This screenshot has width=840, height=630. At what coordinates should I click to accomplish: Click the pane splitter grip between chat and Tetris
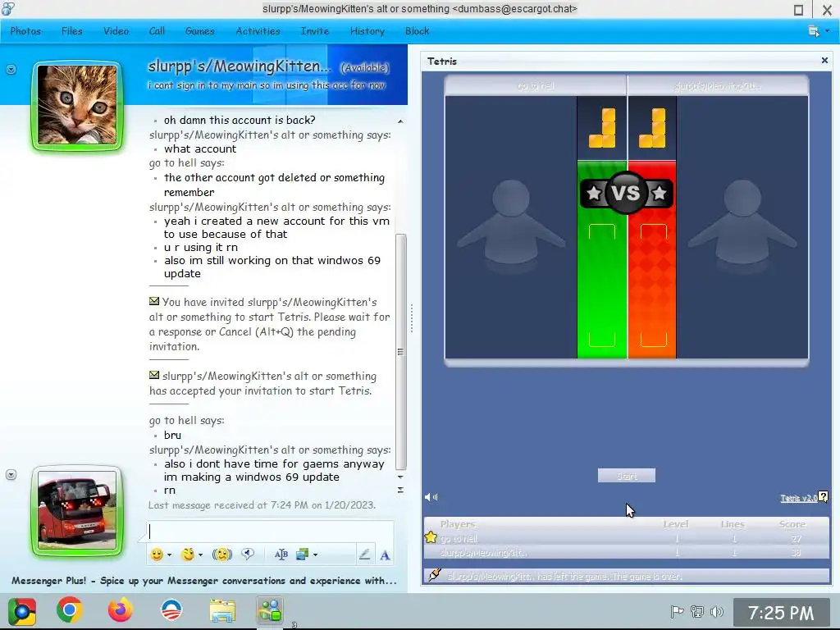[x=412, y=319]
